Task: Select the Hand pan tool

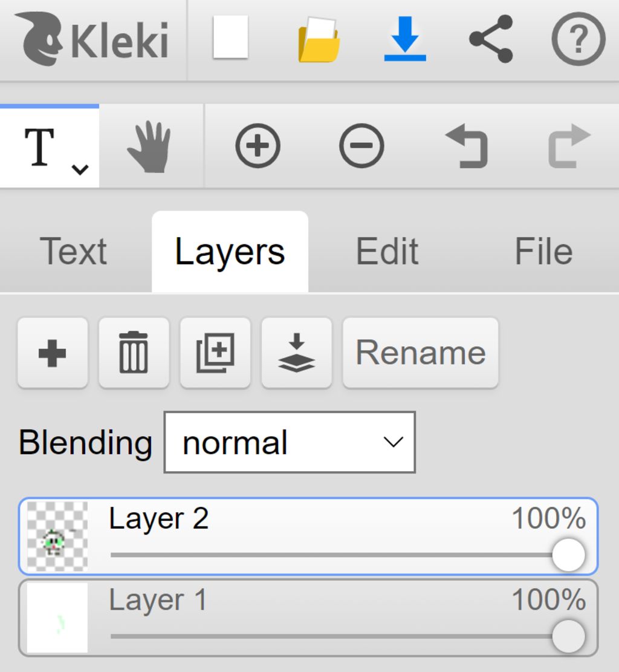Action: click(149, 146)
